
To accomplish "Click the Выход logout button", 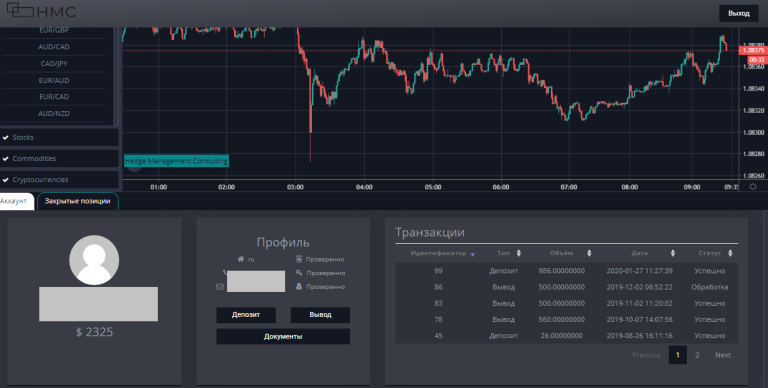I will tap(738, 13).
